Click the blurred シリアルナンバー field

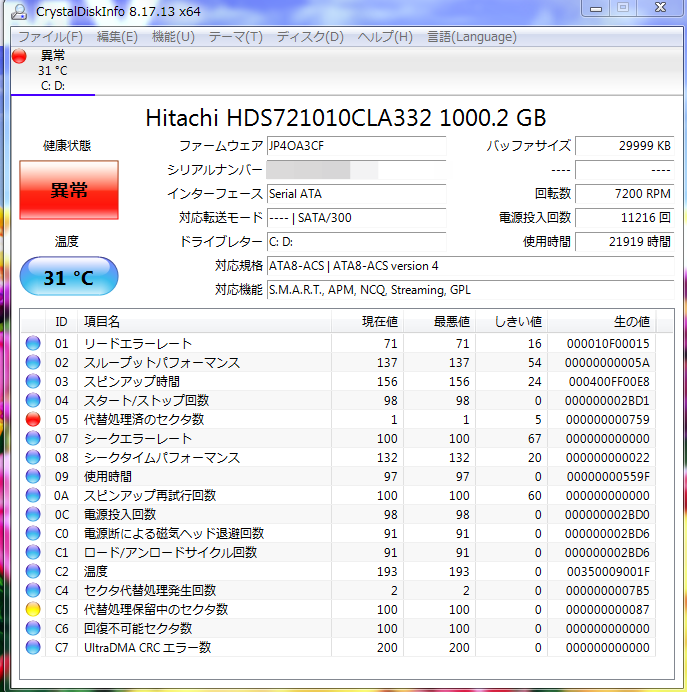pos(357,170)
